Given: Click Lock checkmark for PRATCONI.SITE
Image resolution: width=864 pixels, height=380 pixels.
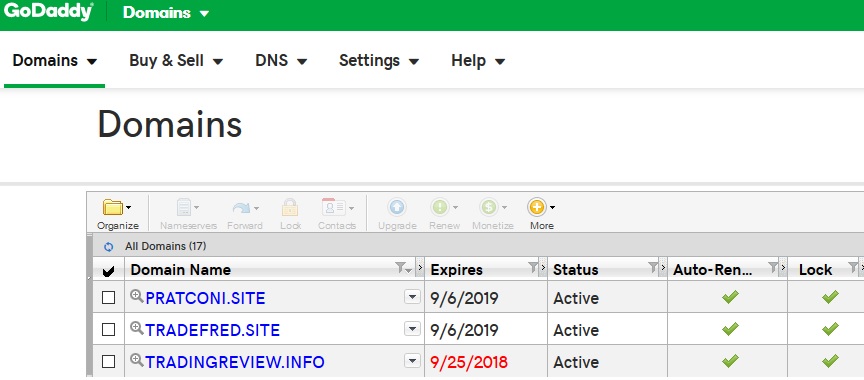Looking at the screenshot, I should (830, 297).
